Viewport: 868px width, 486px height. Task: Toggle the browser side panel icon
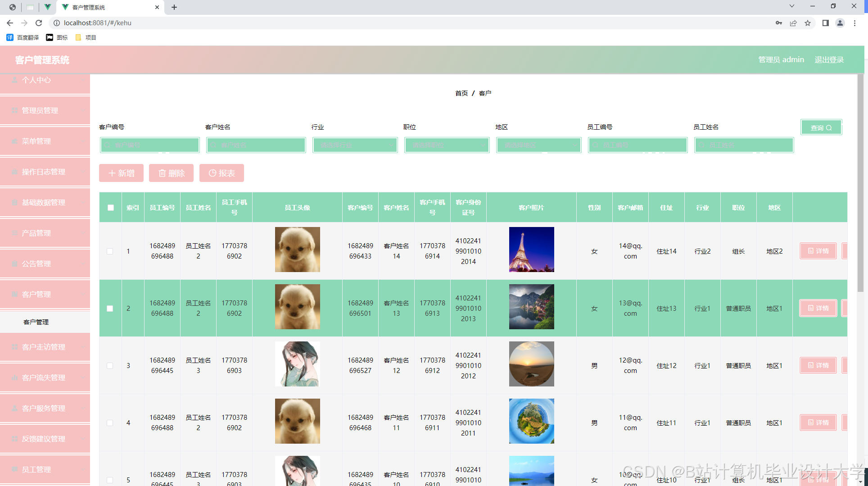coord(826,23)
